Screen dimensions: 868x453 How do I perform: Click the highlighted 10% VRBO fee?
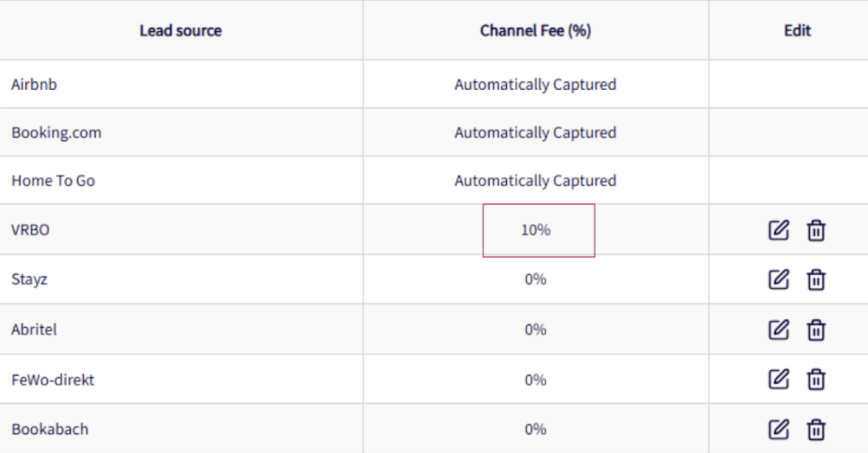(x=536, y=230)
